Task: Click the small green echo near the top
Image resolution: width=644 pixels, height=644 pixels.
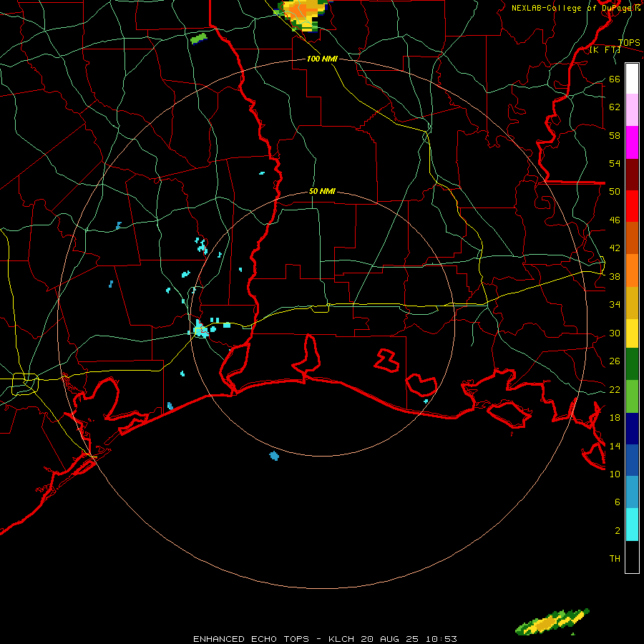Action: pyautogui.click(x=199, y=39)
